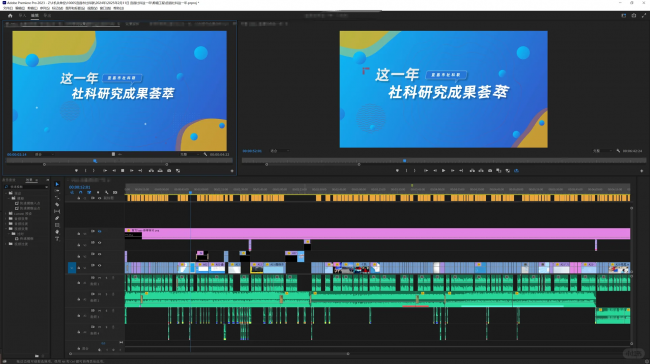This screenshot has height=364, width=650.
Task: Select the Pen tool in toolbar
Action: tap(57, 218)
